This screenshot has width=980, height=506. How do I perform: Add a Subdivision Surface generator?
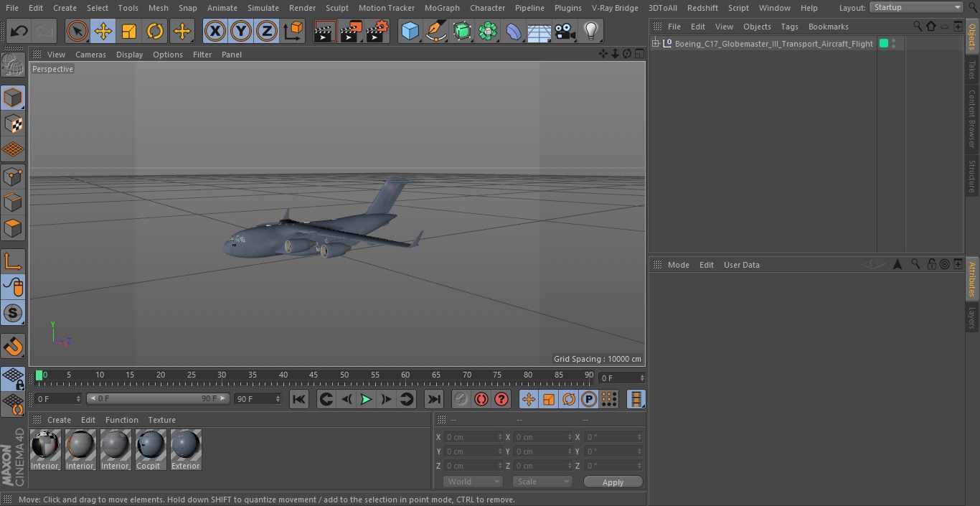coord(462,31)
